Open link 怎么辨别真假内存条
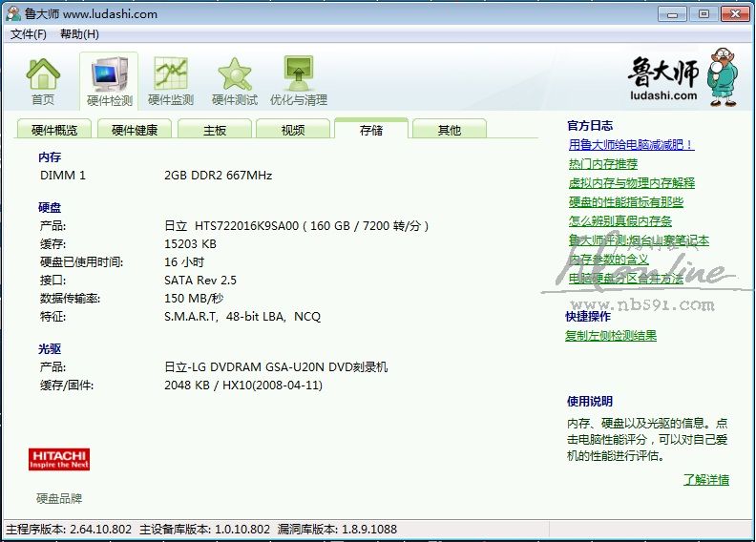 pos(620,221)
